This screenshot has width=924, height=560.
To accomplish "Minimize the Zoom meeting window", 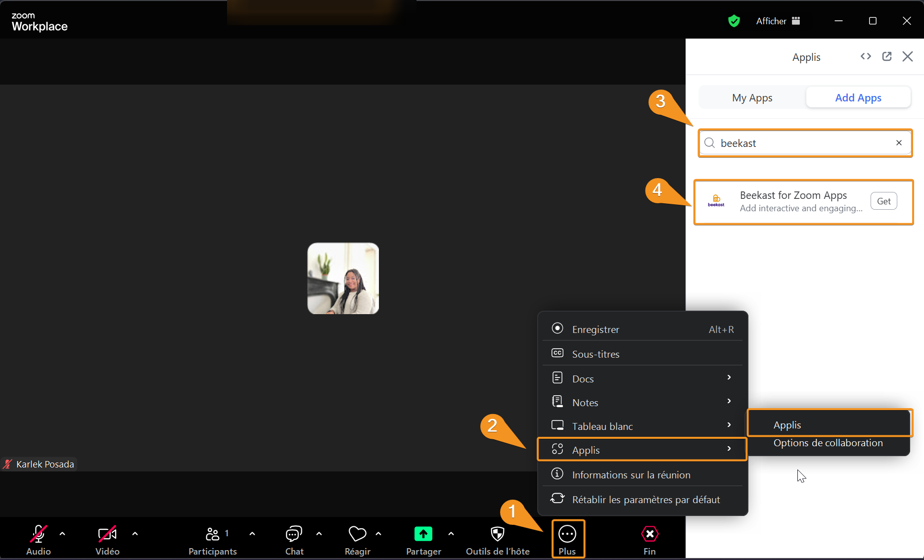I will pyautogui.click(x=838, y=21).
